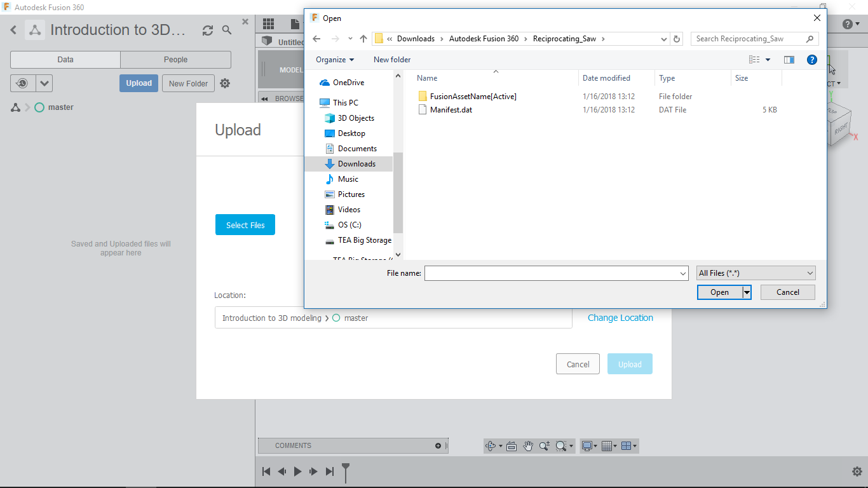Select the Pan hand tool

528,446
